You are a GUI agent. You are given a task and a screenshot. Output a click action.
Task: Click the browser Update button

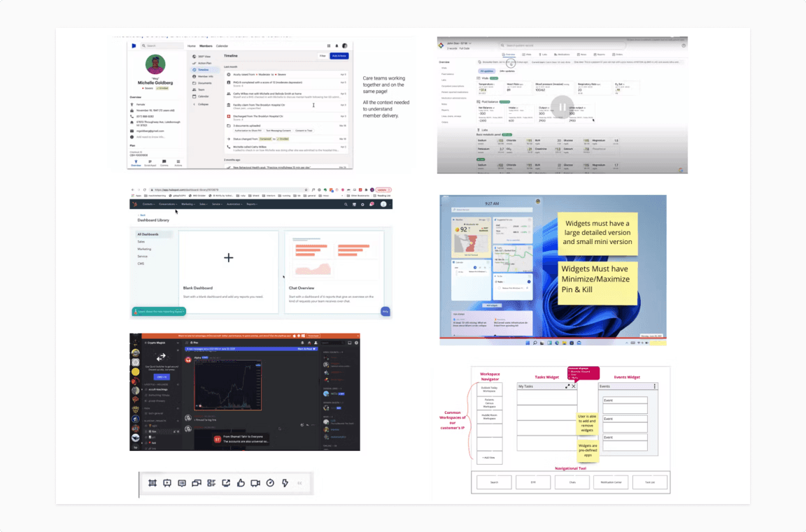[383, 189]
